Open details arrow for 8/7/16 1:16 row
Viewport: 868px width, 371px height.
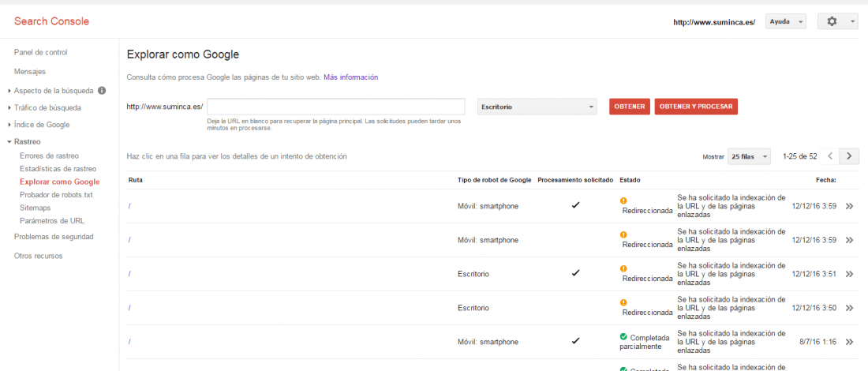click(850, 343)
